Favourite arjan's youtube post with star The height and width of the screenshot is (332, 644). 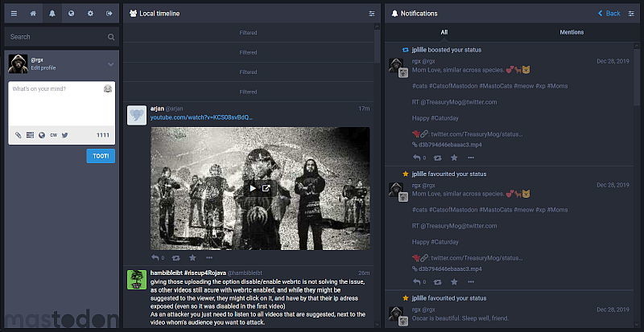click(192, 257)
